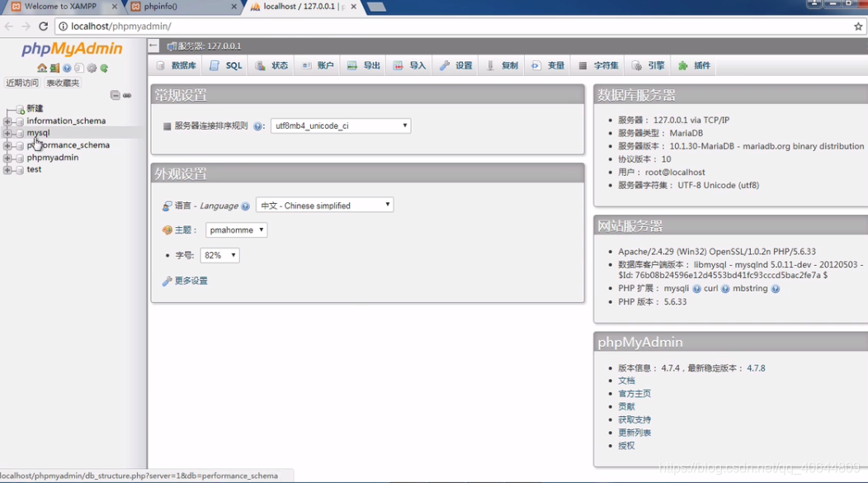Screen dimensions: 868x483
Task: Expand the performance_schema database node
Action: (x=7, y=145)
